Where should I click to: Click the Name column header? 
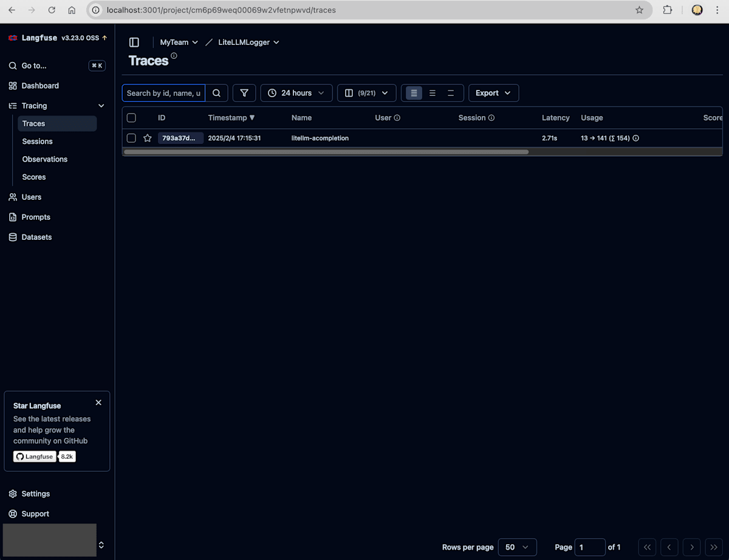(301, 118)
